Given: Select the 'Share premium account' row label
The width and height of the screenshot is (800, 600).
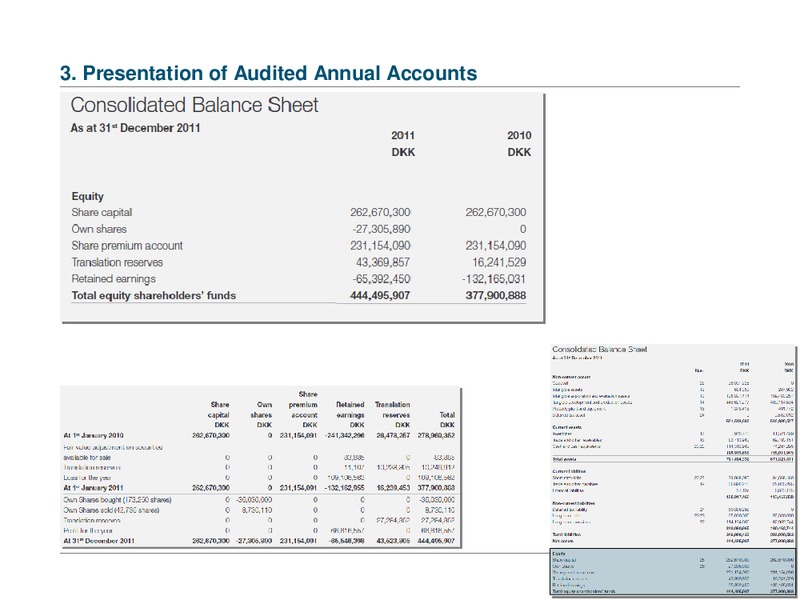Looking at the screenshot, I should point(127,246).
